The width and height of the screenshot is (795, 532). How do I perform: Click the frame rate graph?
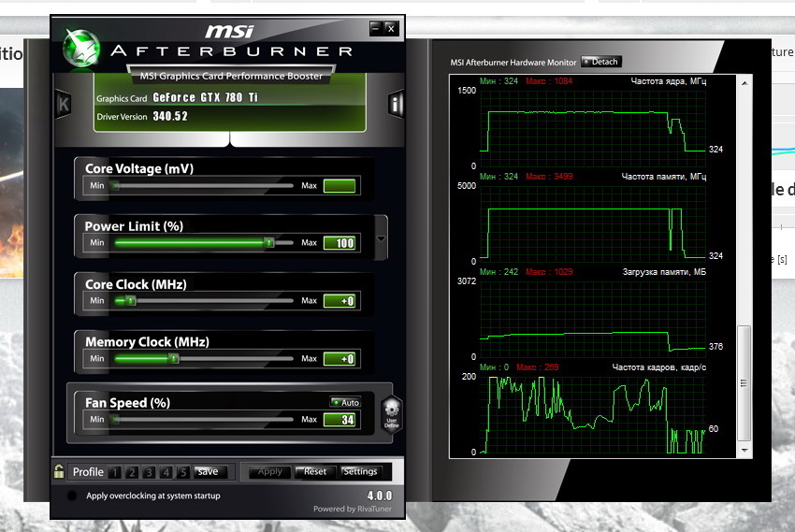click(x=593, y=414)
